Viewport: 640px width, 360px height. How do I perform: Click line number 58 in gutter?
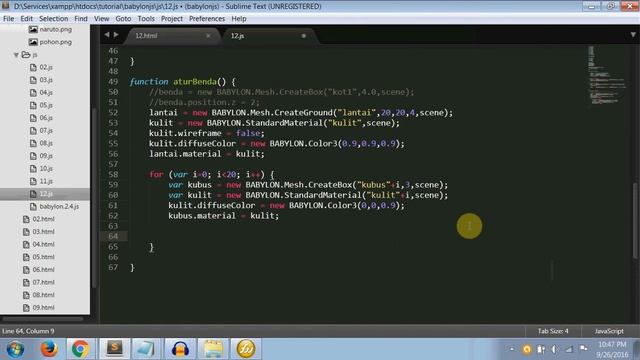(x=113, y=175)
